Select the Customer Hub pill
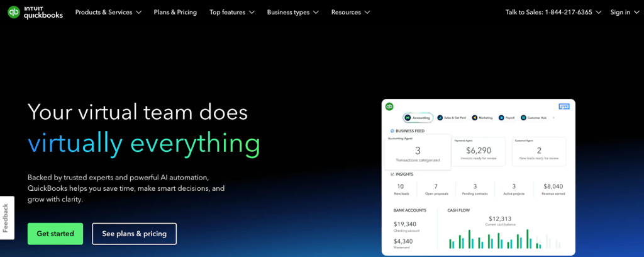 [x=533, y=118]
